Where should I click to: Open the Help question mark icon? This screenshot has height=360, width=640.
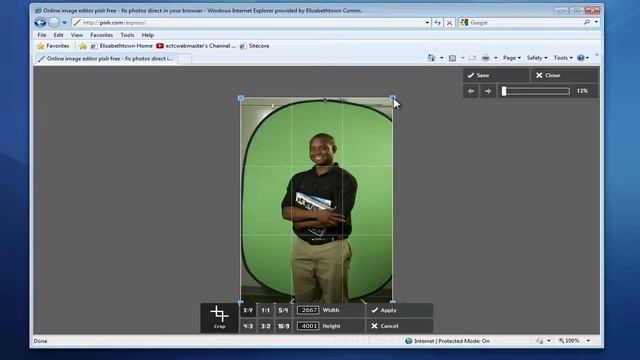(x=581, y=58)
